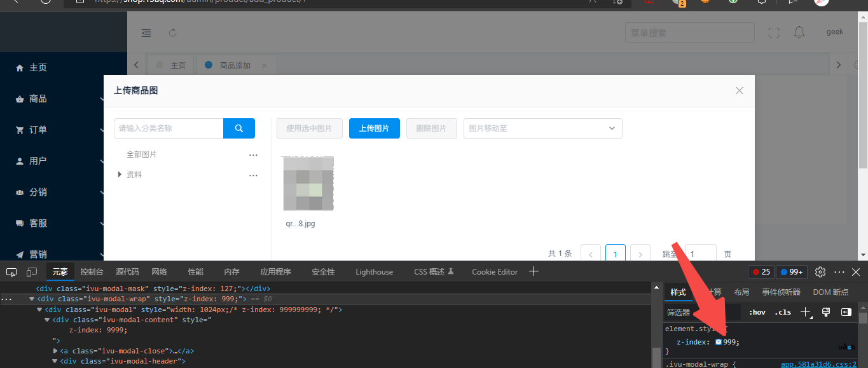
Task: Click the 上传图片 button
Action: (374, 128)
